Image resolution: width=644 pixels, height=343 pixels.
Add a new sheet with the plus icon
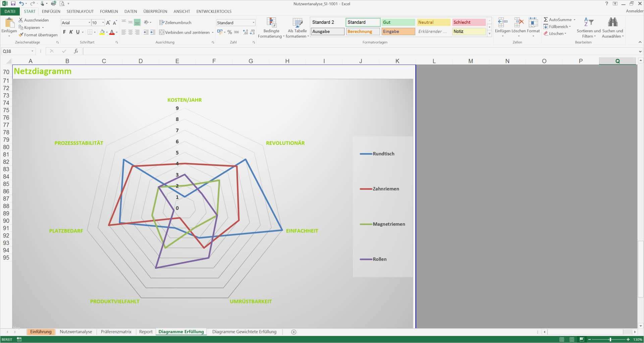click(x=294, y=332)
